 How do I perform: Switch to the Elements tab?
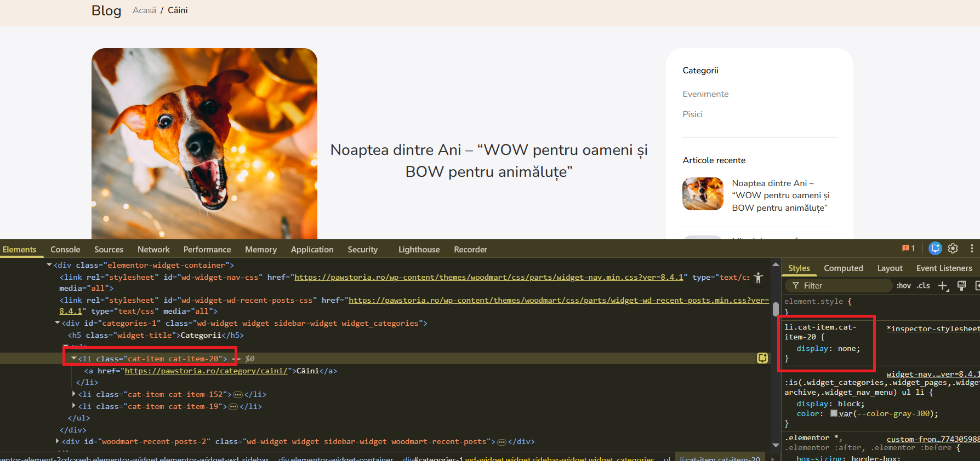(20, 250)
